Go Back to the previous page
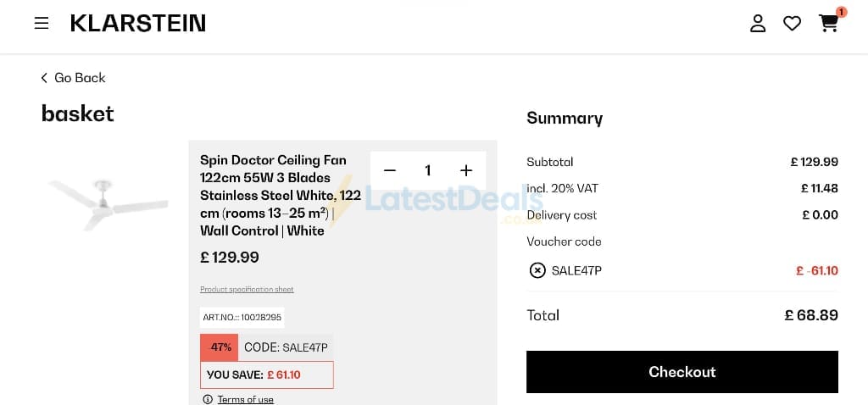Viewport: 868px width, 405px height. (x=73, y=78)
